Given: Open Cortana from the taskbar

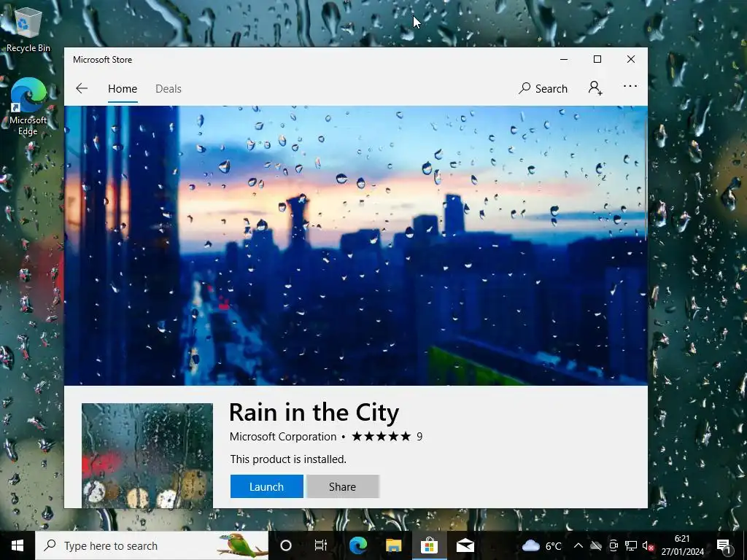Looking at the screenshot, I should pyautogui.click(x=286, y=545).
